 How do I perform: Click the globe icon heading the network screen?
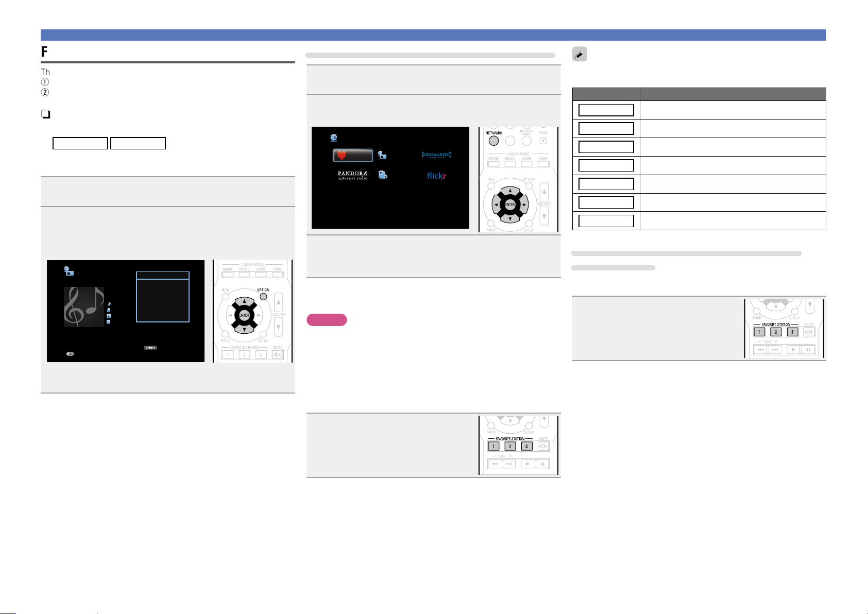point(333,138)
